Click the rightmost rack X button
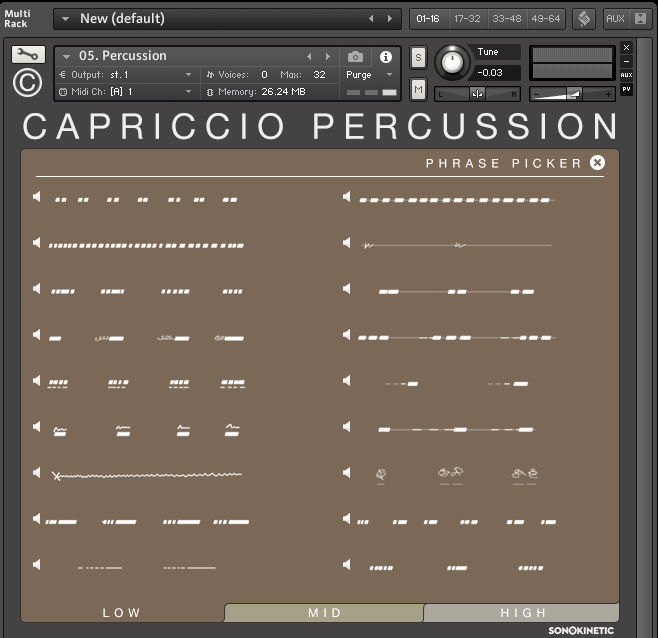 [x=640, y=19]
